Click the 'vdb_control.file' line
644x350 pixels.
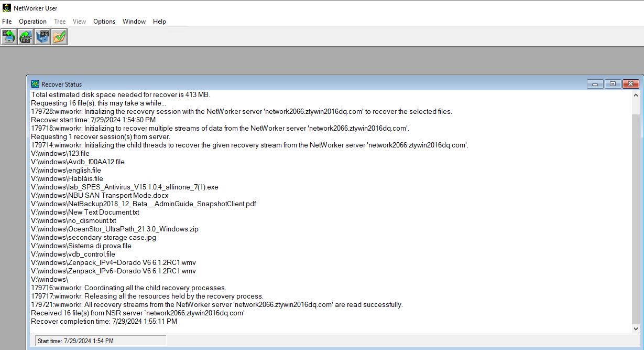coord(73,254)
